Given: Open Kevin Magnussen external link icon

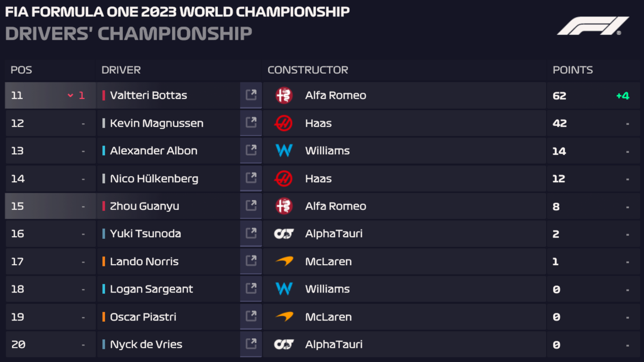Looking at the screenshot, I should click(x=251, y=122).
